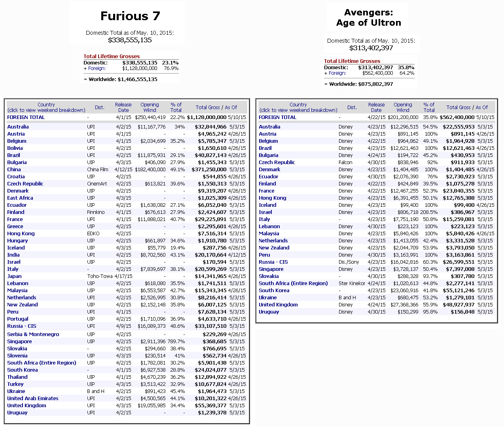Select the Avengers: Age of Ultron heading
Viewport: 504px width, 427px height.
(369, 18)
